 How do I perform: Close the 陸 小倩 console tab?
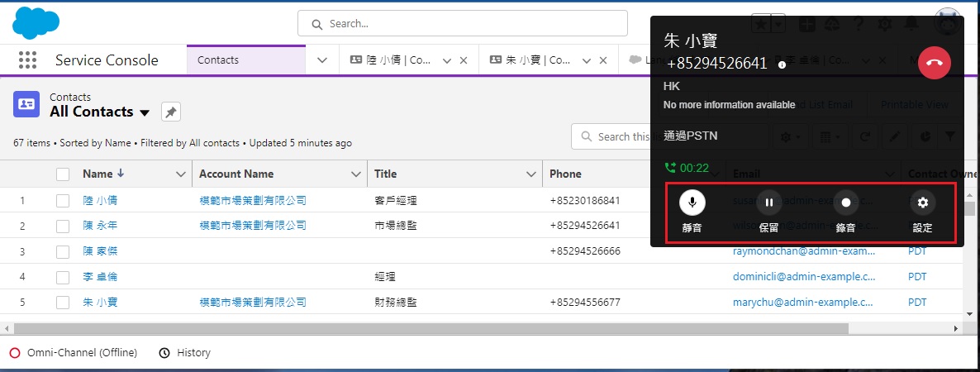[x=463, y=60]
